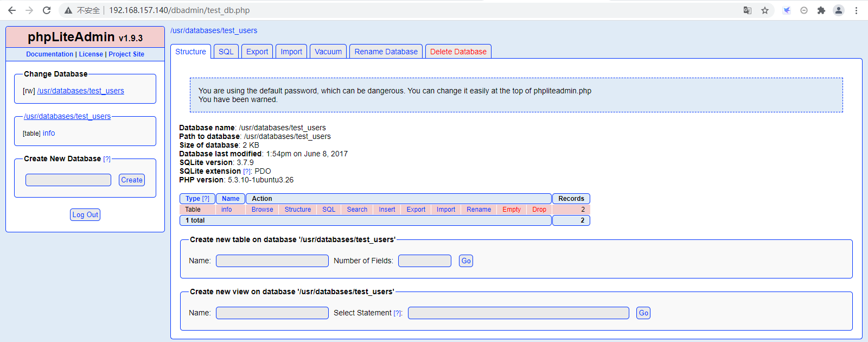Viewport: 868px width, 342px height.
Task: Click the phpLiteAdmin v1.9.3 title
Action: (85, 37)
